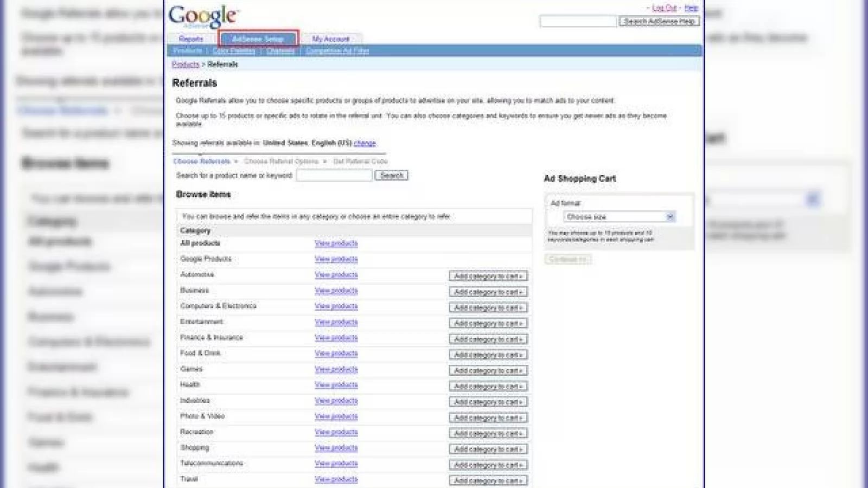This screenshot has height=488, width=868.
Task: Click the Ad Shopping Cart heading
Action: click(x=580, y=178)
